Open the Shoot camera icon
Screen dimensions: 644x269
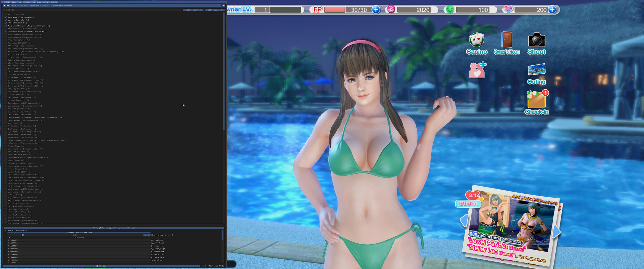537,44
